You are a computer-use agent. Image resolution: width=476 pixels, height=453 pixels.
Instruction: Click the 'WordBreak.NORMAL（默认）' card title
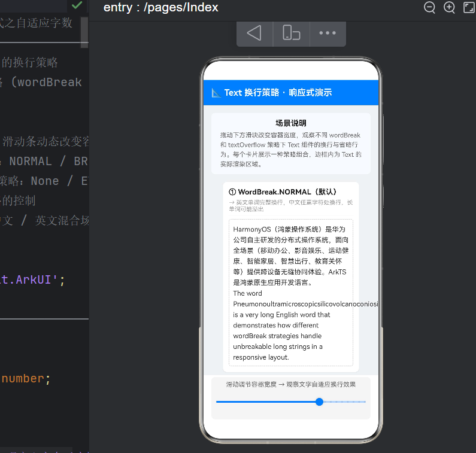click(x=283, y=191)
